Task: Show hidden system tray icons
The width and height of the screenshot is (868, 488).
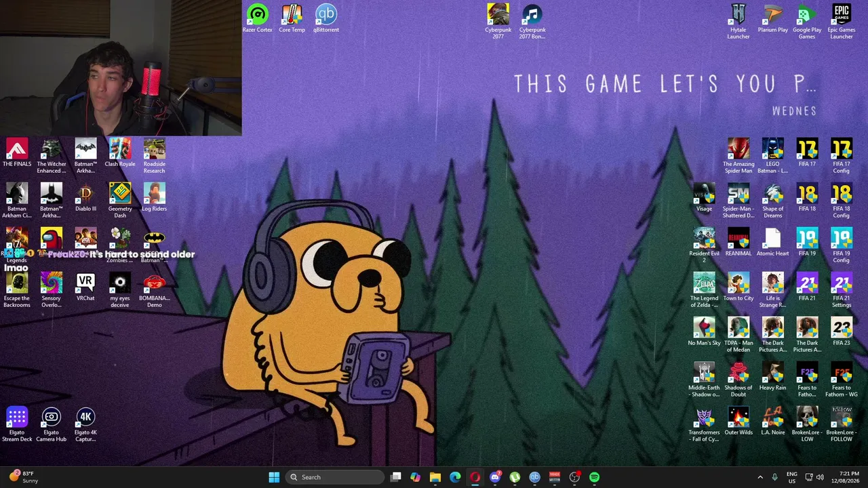Action: coord(759,477)
